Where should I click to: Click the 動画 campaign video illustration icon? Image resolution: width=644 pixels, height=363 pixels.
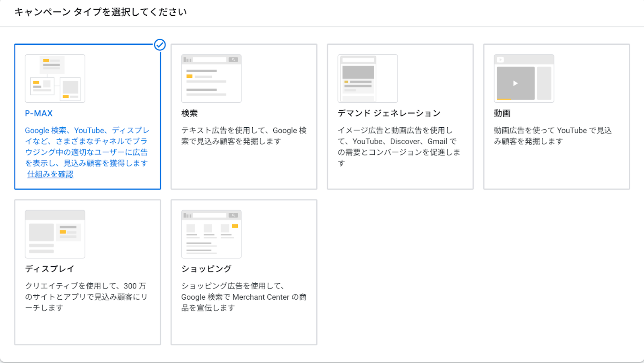coord(524,79)
